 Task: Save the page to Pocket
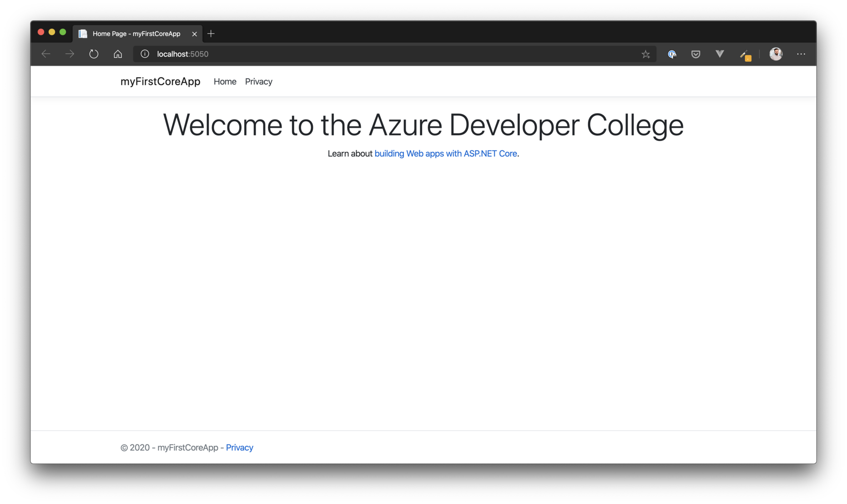coord(695,54)
